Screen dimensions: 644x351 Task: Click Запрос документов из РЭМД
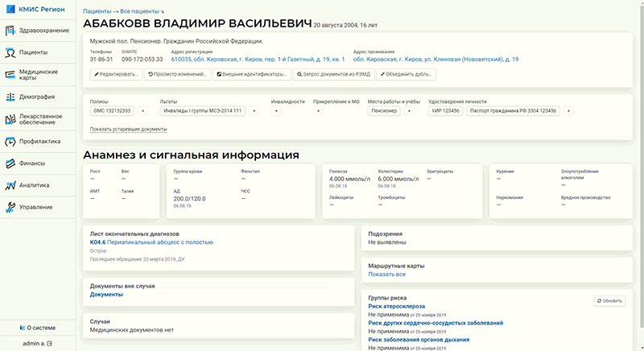[333, 74]
